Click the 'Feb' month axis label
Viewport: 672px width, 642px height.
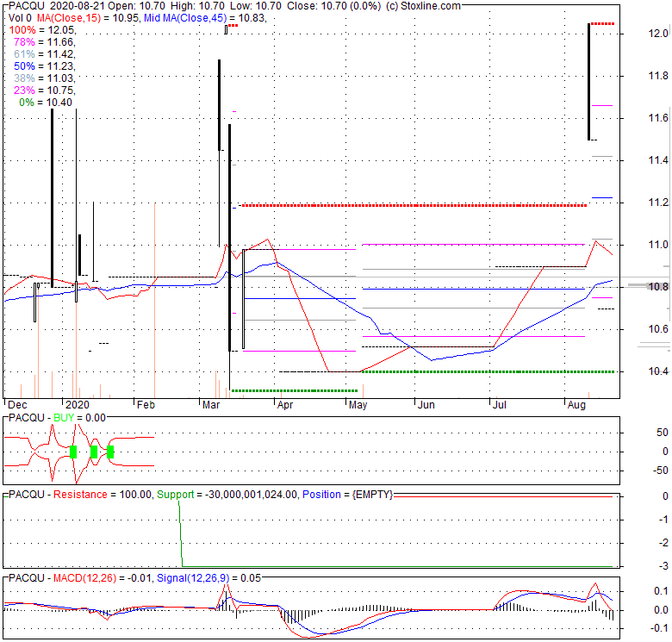coord(146,405)
